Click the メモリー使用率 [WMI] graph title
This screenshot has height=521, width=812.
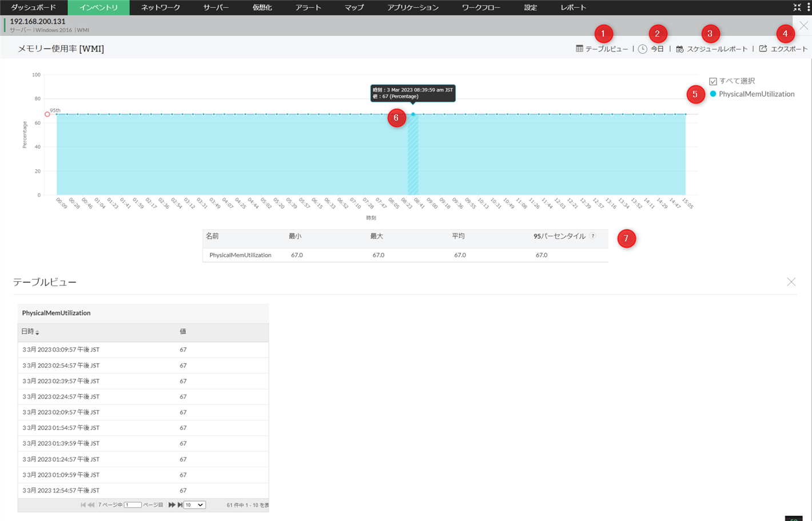click(x=61, y=49)
